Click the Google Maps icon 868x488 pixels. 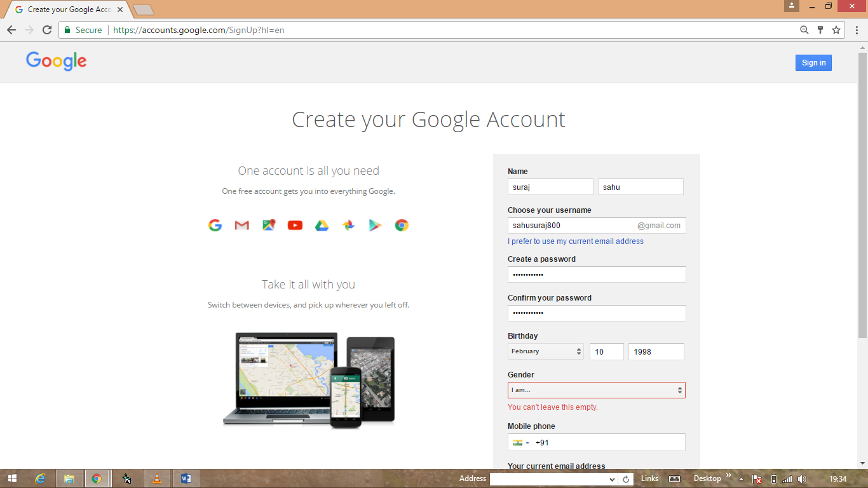(x=269, y=225)
